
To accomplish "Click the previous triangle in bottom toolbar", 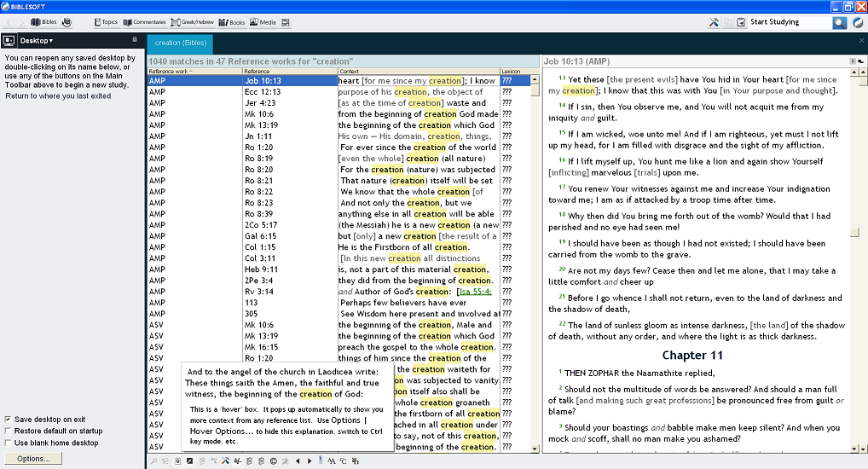I will coord(298,460).
